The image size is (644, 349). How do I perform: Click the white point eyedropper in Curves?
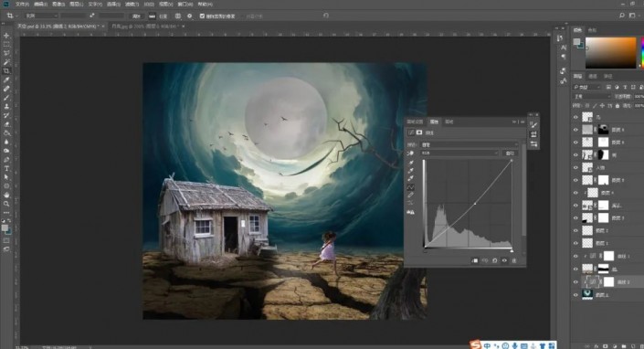tap(410, 178)
